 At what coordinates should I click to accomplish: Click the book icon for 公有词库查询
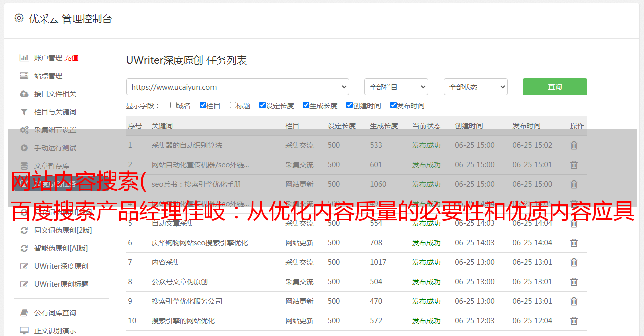coord(24,313)
